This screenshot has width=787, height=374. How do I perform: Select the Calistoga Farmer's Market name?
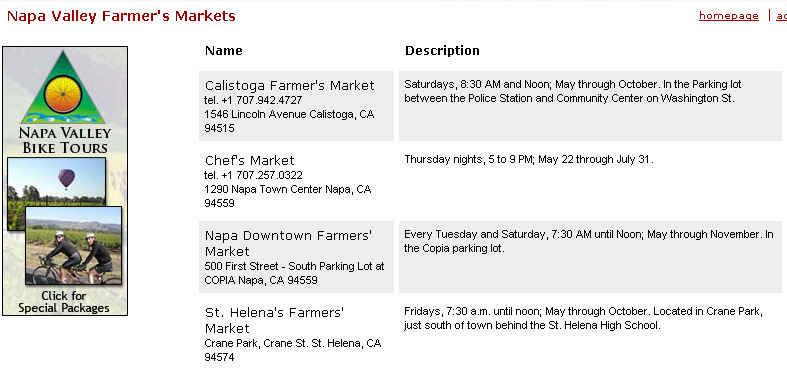point(290,85)
